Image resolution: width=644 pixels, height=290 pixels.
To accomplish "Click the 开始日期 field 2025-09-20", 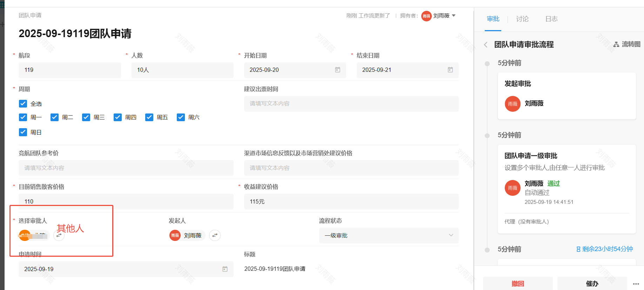I will click(x=295, y=70).
